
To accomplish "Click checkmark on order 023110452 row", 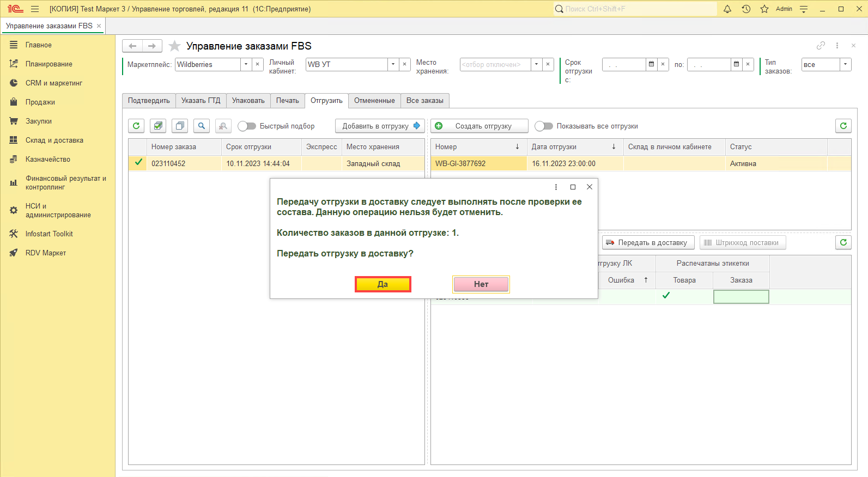I will pos(138,162).
